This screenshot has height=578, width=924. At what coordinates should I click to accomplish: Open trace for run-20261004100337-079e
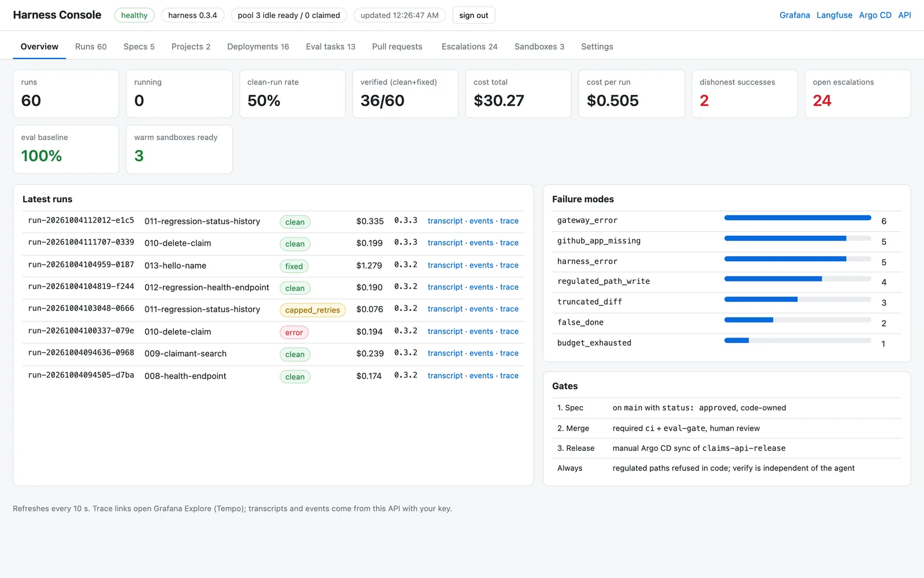coord(509,331)
